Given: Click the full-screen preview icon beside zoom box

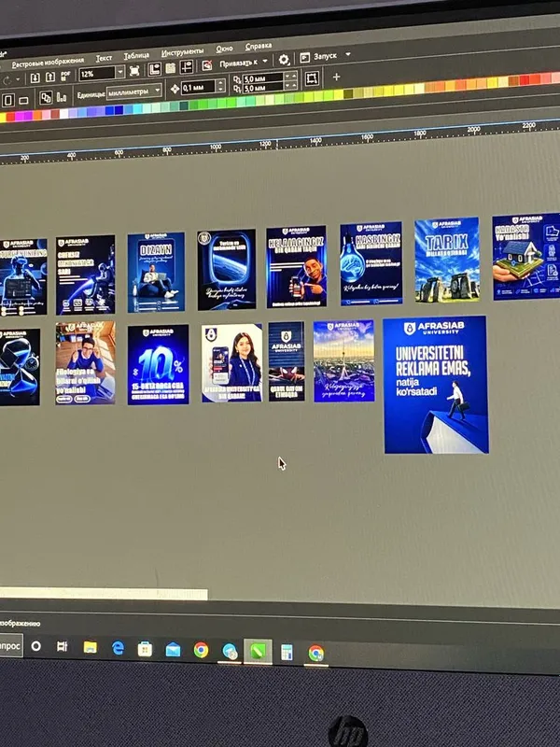Looking at the screenshot, I should coord(134,71).
